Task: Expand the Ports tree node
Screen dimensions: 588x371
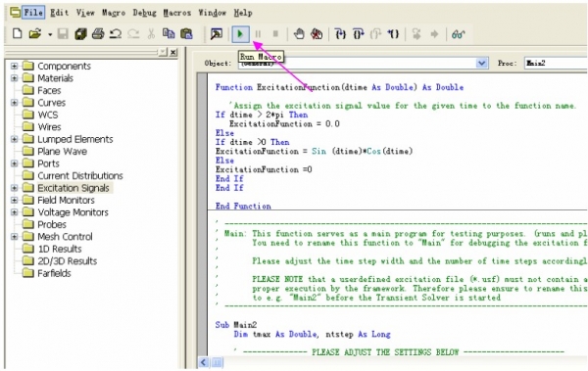Action: coord(15,163)
